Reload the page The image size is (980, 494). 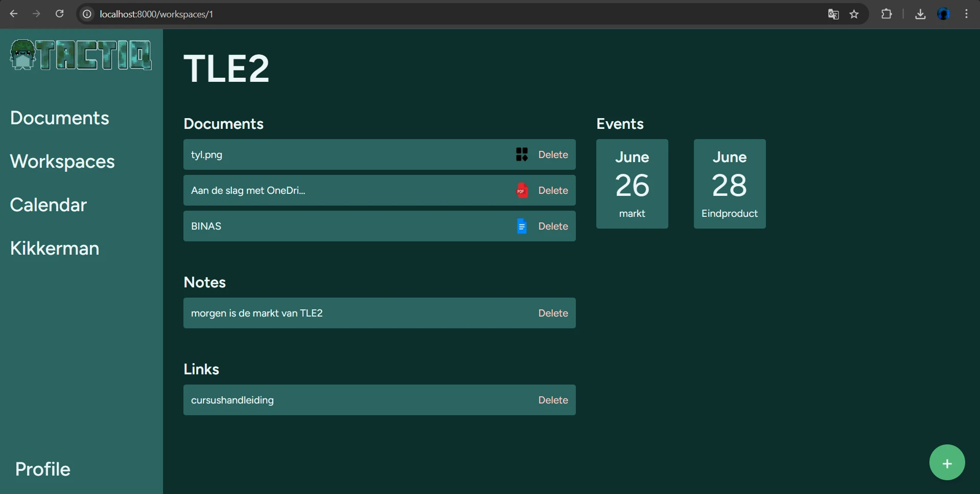[59, 13]
